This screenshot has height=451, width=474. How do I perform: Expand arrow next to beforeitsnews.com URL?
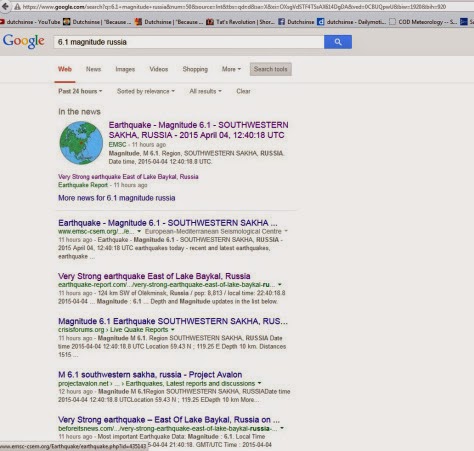click(282, 428)
